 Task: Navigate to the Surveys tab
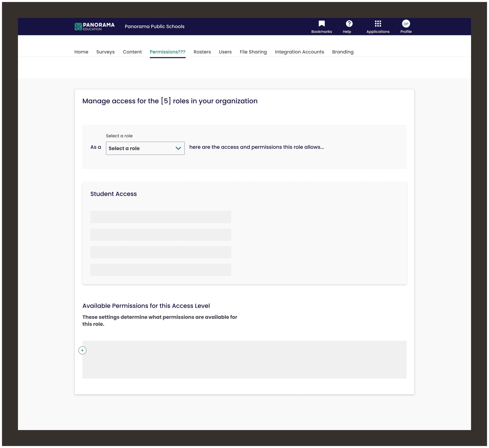pos(106,52)
